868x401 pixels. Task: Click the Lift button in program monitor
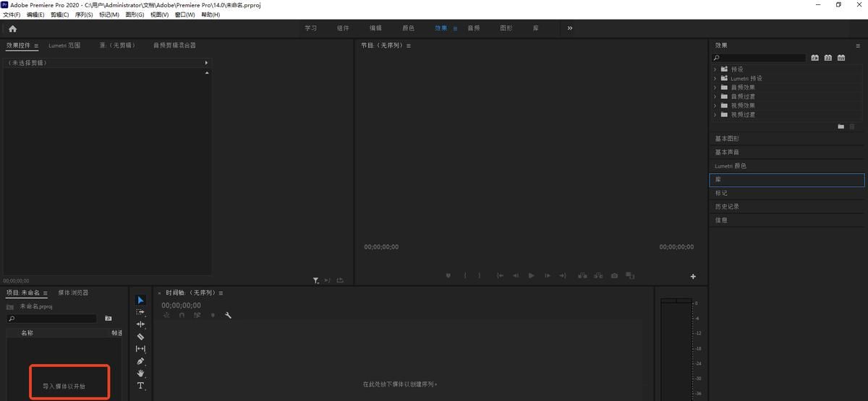click(583, 275)
